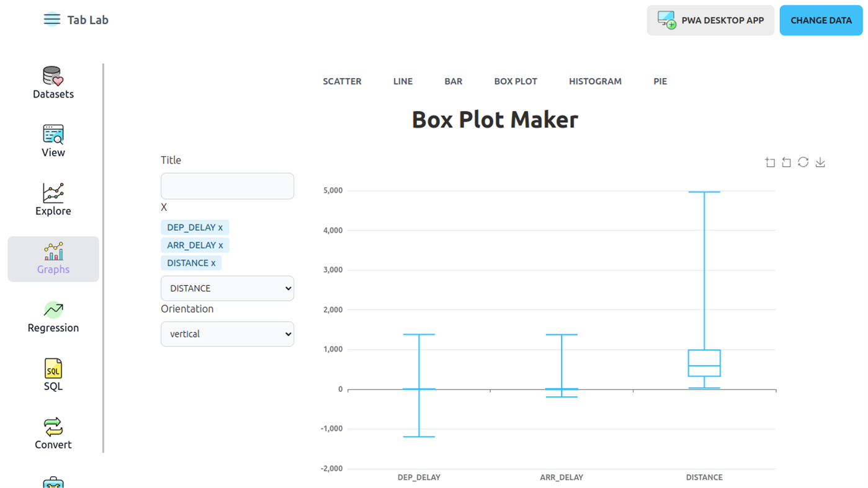Screen dimensions: 868x488
Task: Download the chart as image
Action: coord(820,162)
